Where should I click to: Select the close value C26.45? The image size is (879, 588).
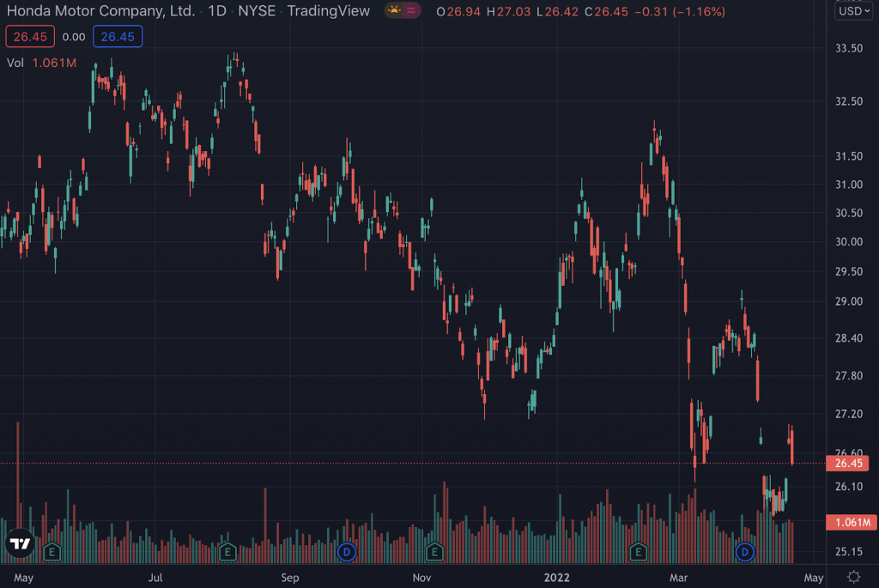pyautogui.click(x=607, y=11)
